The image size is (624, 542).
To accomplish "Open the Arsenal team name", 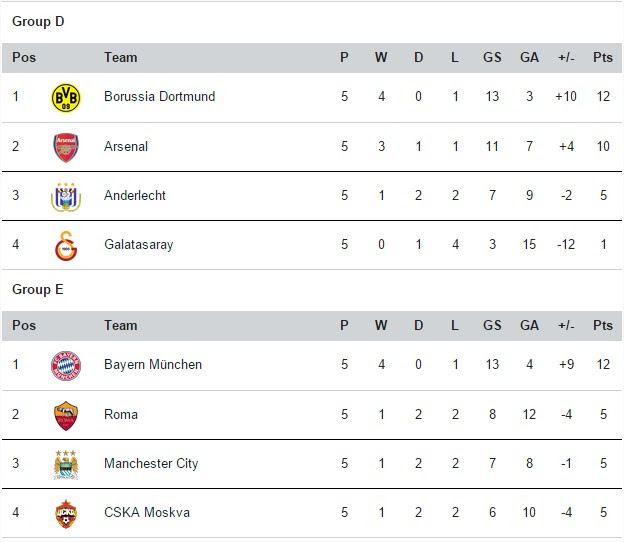I will [x=126, y=146].
